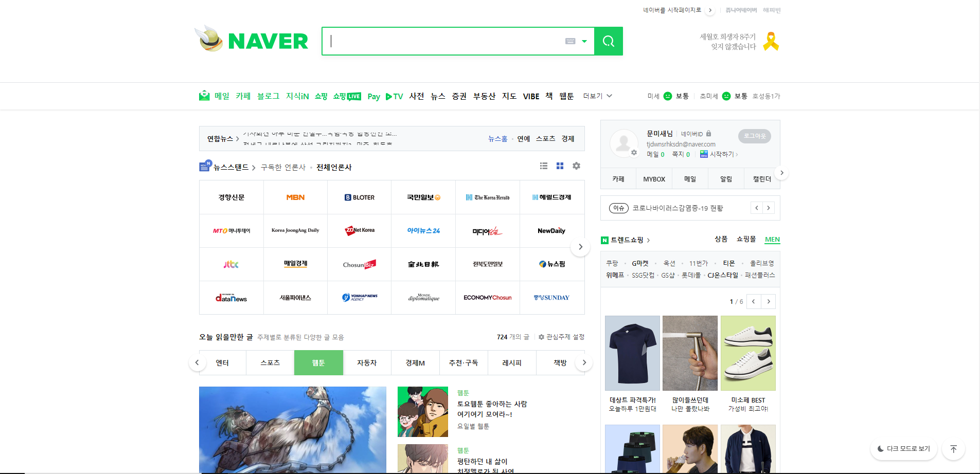The image size is (980, 474).
Task: Open 알림 shortcut
Action: (726, 179)
